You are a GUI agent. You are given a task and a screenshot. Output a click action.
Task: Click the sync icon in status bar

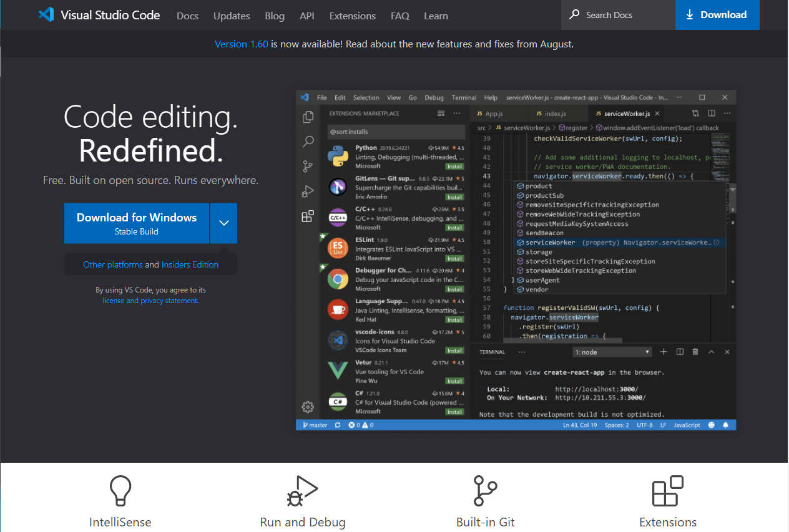point(338,425)
